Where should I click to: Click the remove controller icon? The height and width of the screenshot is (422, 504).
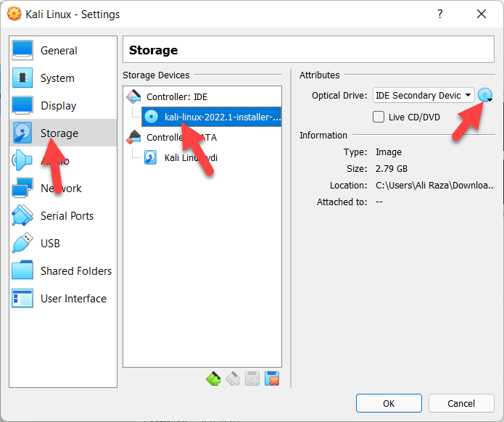click(x=233, y=378)
